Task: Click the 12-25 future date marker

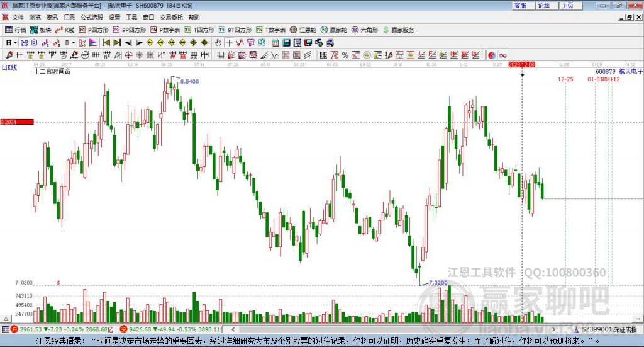Action: [x=565, y=79]
